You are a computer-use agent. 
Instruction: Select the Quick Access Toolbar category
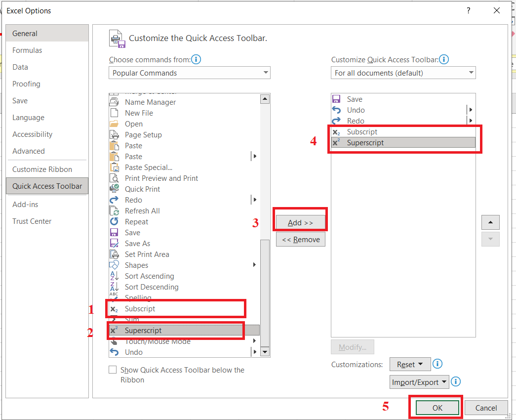[x=47, y=186]
